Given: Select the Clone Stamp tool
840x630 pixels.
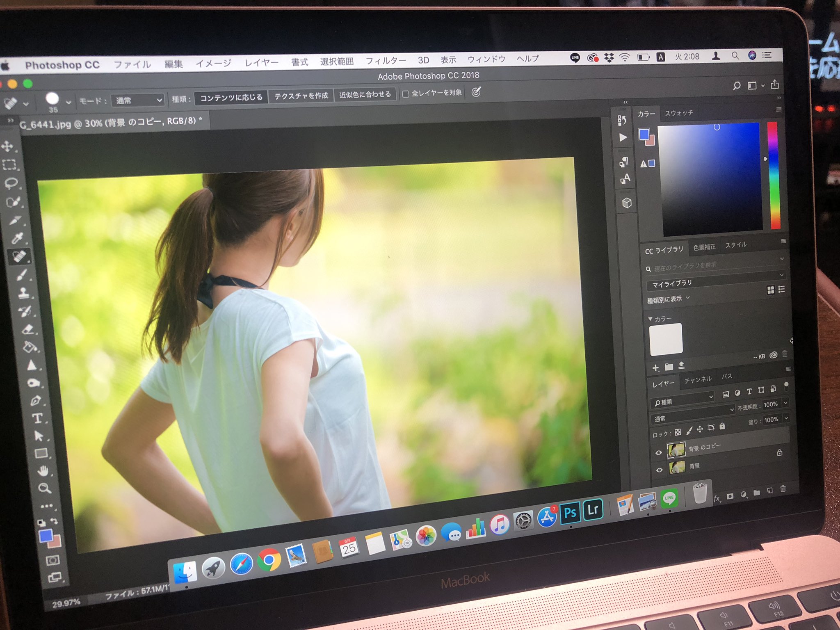Looking at the screenshot, I should tap(23, 293).
